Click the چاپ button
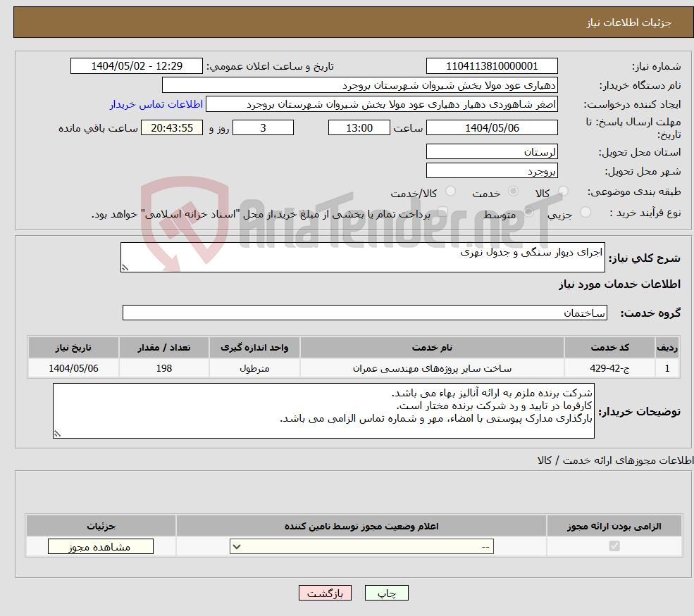Screen dimensions: 694x616 pos(386,592)
